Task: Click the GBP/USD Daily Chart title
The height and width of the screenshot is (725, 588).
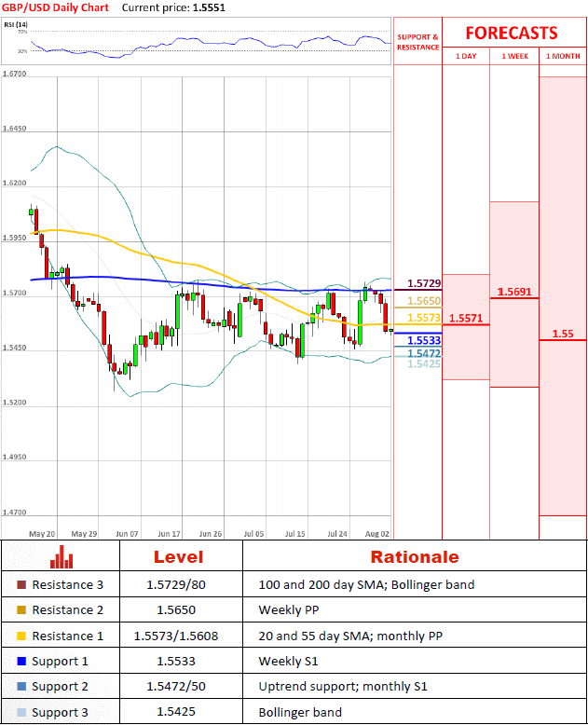Action: tap(56, 7)
